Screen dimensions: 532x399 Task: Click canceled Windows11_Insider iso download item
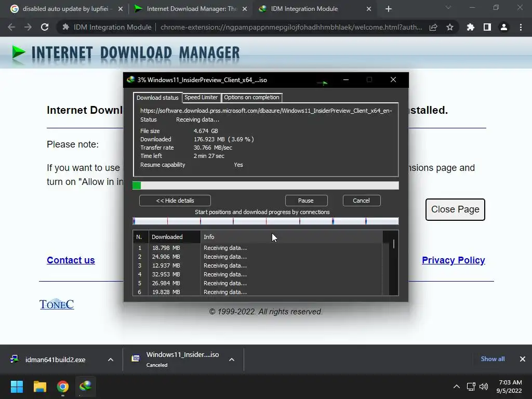point(177,360)
